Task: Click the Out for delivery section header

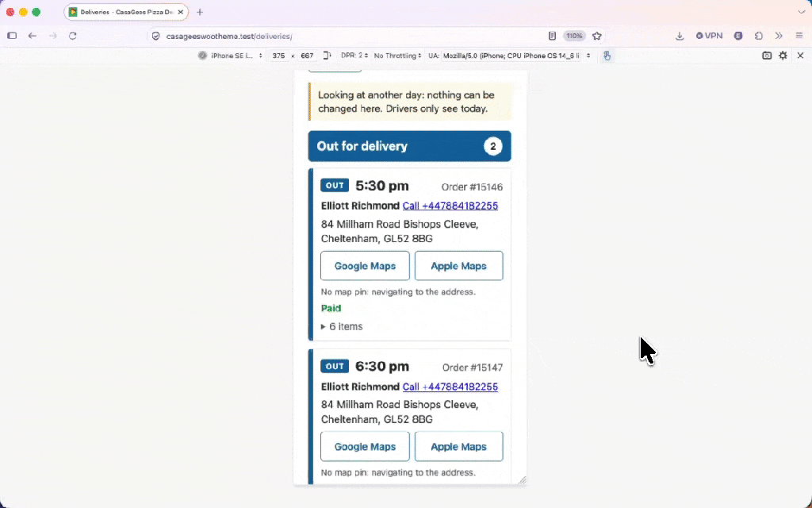Action: (x=410, y=146)
